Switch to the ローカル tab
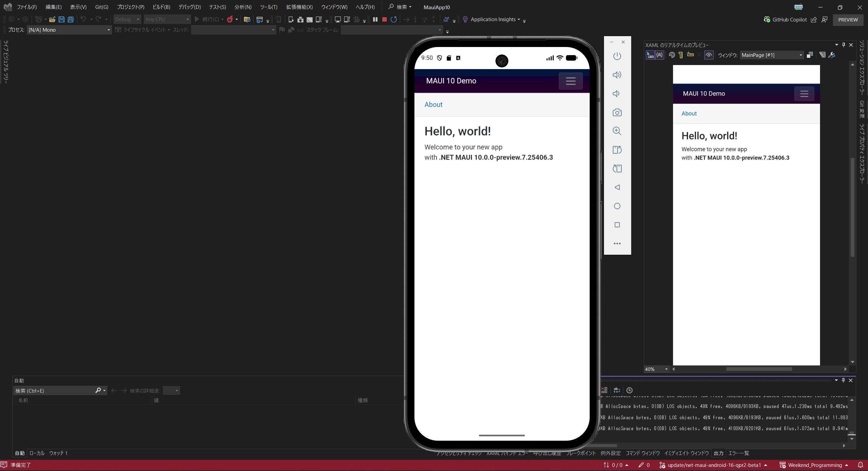 pos(37,453)
